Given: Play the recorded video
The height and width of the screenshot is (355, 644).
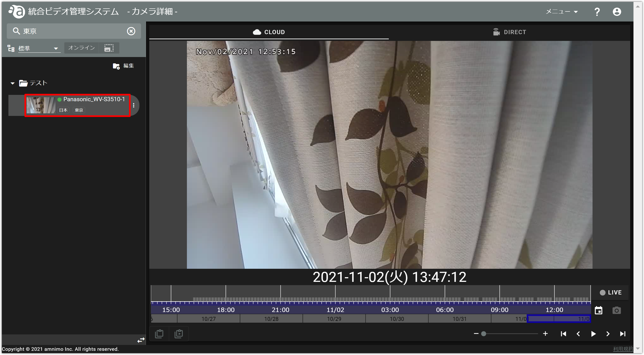Looking at the screenshot, I should pos(593,334).
